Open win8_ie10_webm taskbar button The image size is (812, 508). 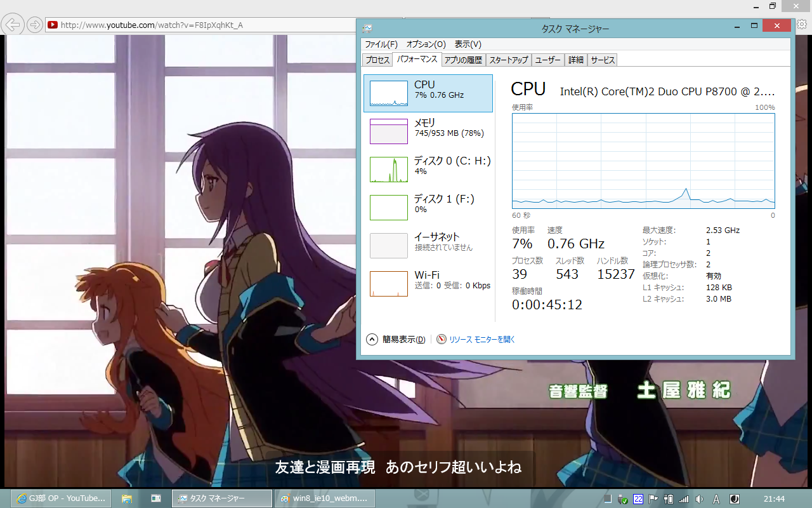[x=325, y=498]
